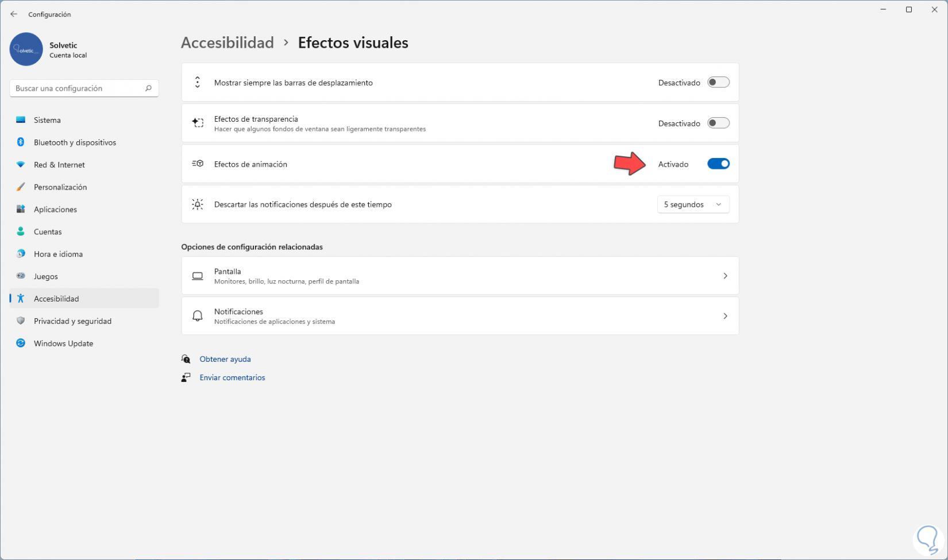The height and width of the screenshot is (560, 948).
Task: Click the Privacidad y seguridad shield icon
Action: pos(21,321)
